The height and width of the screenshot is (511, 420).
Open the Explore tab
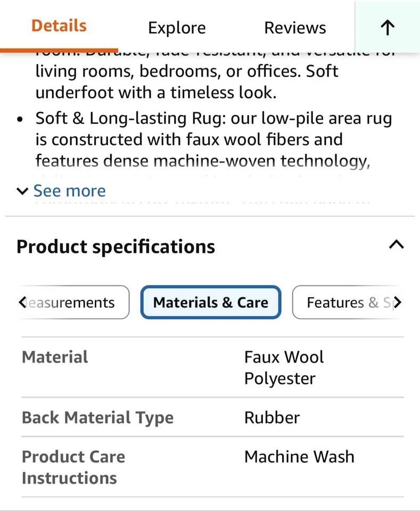(177, 28)
